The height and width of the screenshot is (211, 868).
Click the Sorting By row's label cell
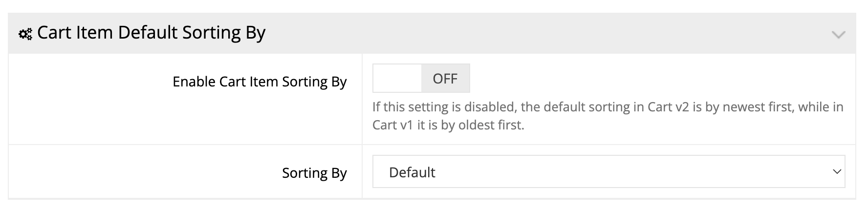(185, 172)
